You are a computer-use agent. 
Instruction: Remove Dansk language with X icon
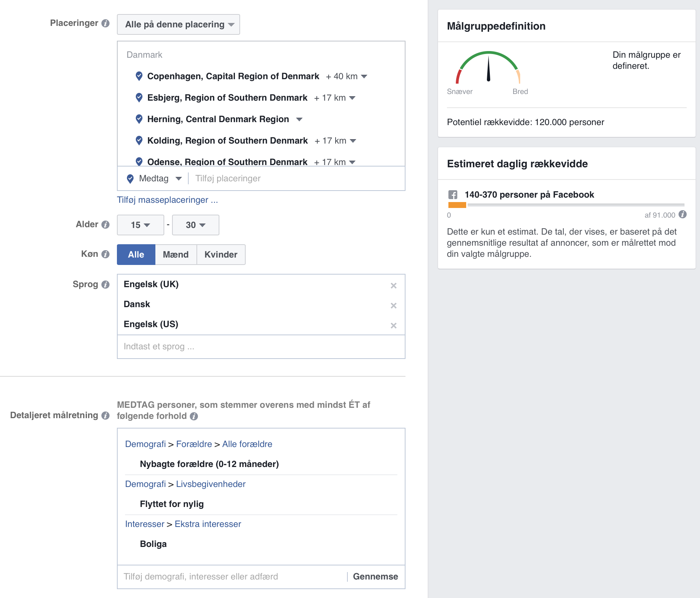tap(393, 306)
